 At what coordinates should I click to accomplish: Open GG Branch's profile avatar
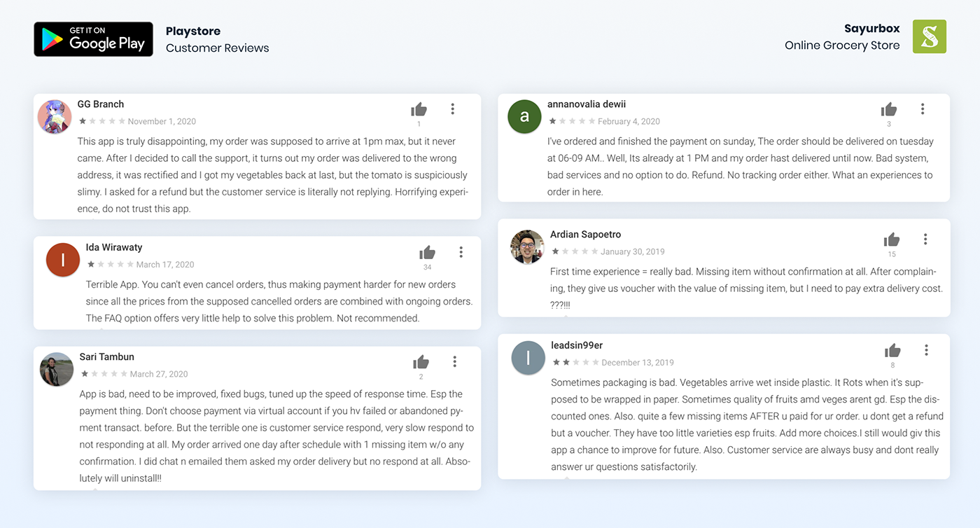pyautogui.click(x=55, y=117)
